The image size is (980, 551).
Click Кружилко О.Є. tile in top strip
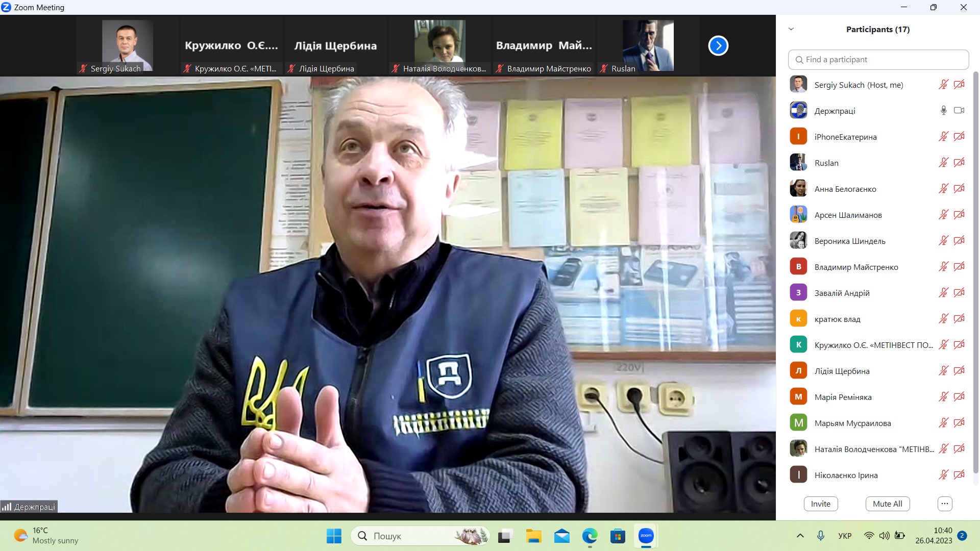pos(232,46)
